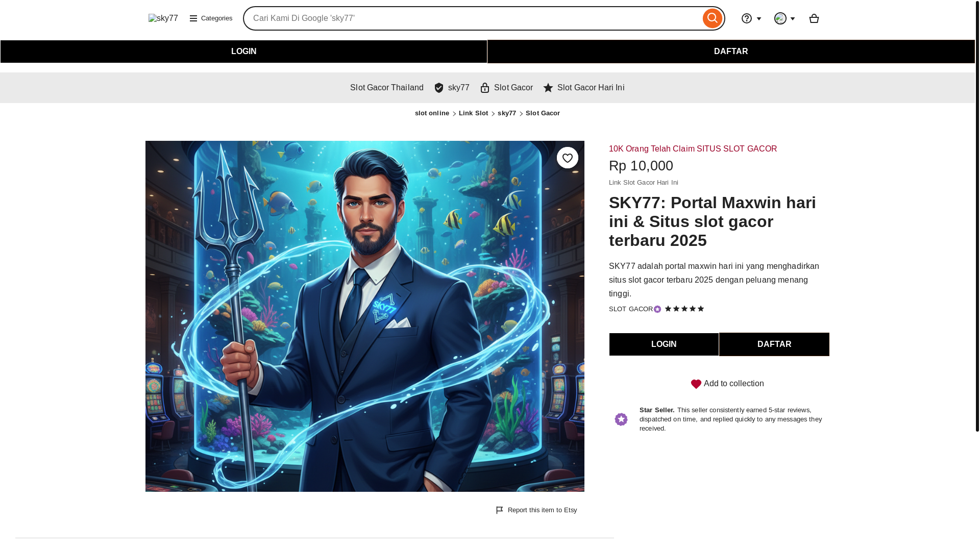Click '10K Orang Telah Claim SITUS SLOT GACOR' text

[693, 149]
